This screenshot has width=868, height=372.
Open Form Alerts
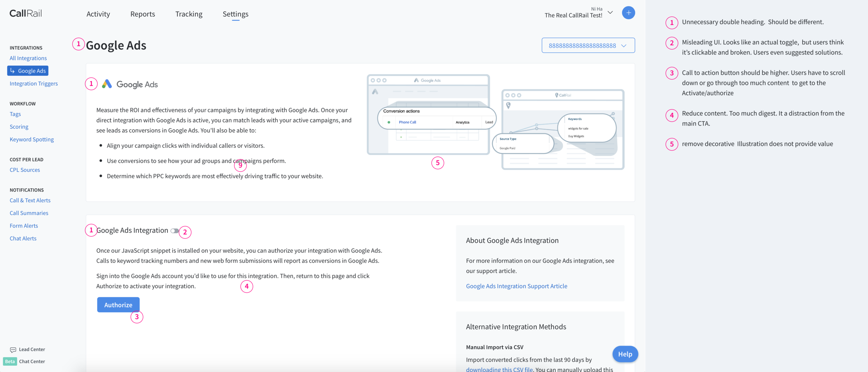tap(24, 226)
